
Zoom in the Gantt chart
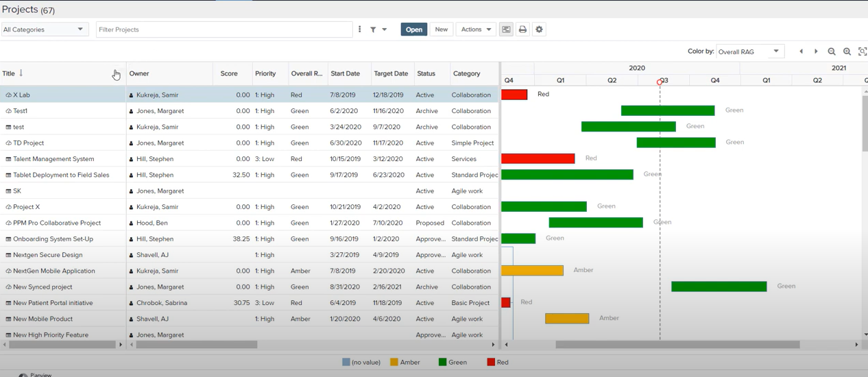[847, 51]
